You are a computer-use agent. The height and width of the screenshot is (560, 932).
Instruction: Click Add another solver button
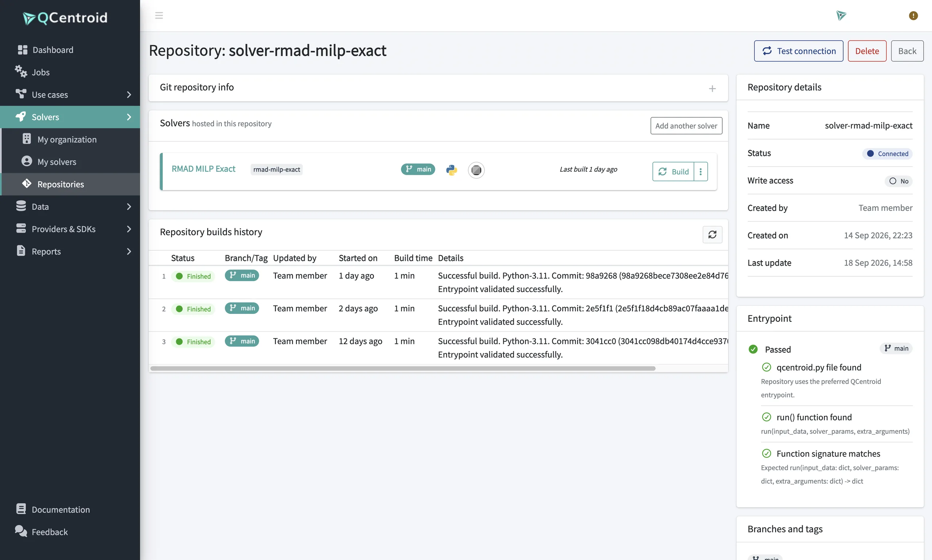tap(686, 126)
